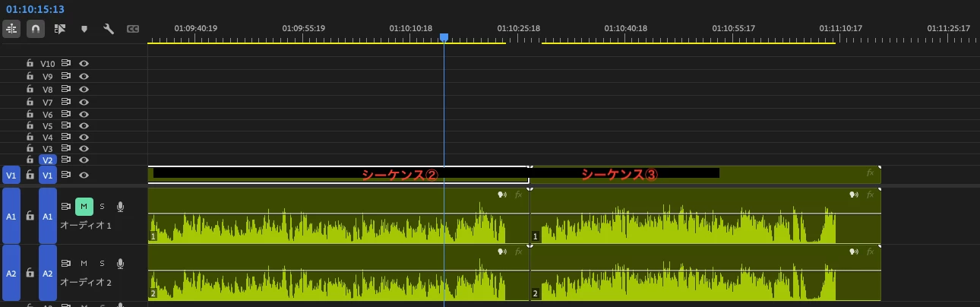Toggle lock on track V10
Viewport: 980px width, 307px height.
coord(30,64)
